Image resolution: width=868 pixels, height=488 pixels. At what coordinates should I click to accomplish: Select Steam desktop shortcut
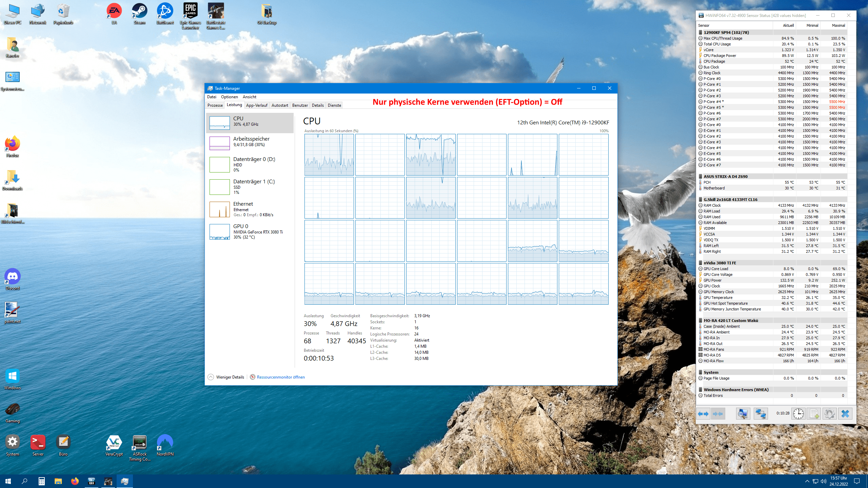[x=139, y=14]
